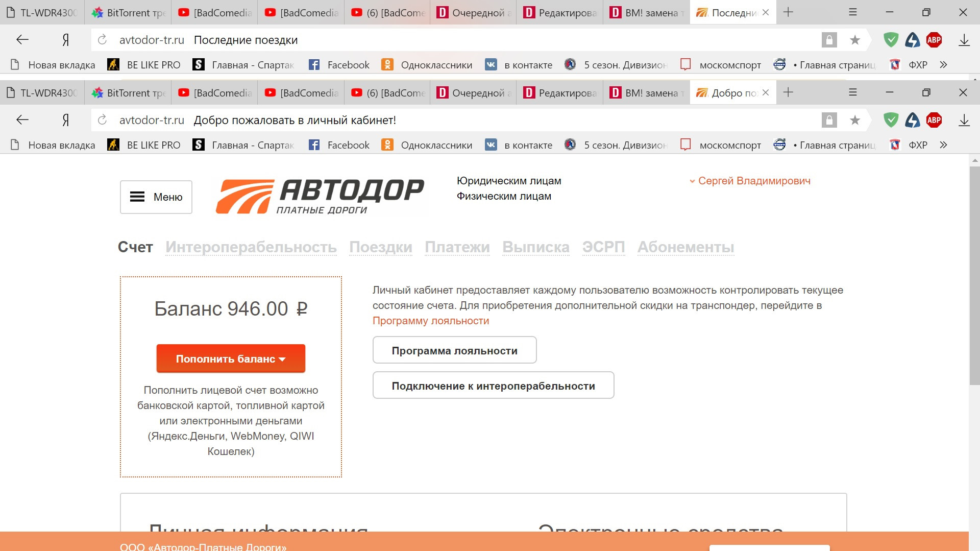This screenshot has height=551, width=980.
Task: Show more bookmarks in the Личный кабинет window
Action: pyautogui.click(x=943, y=145)
